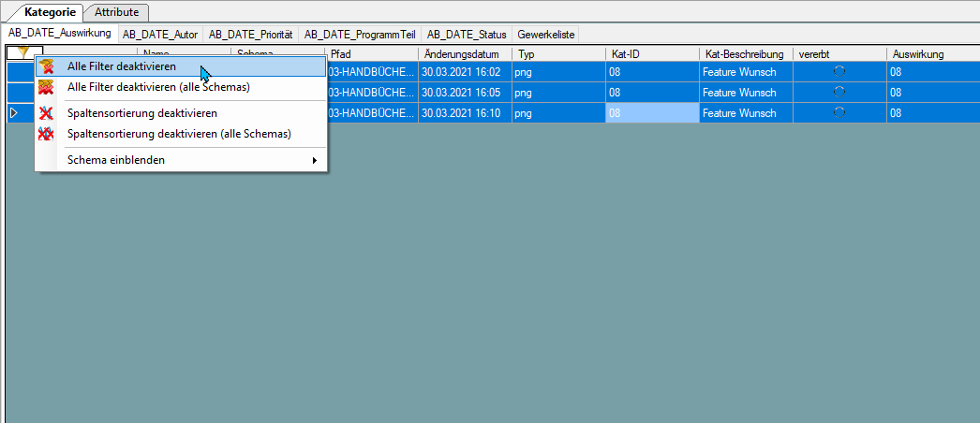The image size is (980, 423).
Task: Toggle vererbt radio in second row
Action: coord(839,93)
